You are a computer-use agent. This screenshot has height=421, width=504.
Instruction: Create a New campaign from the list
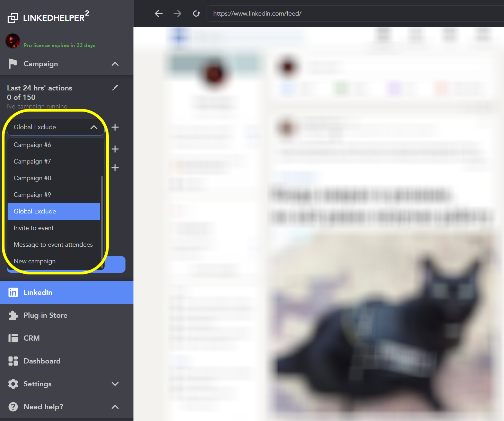tap(54, 261)
